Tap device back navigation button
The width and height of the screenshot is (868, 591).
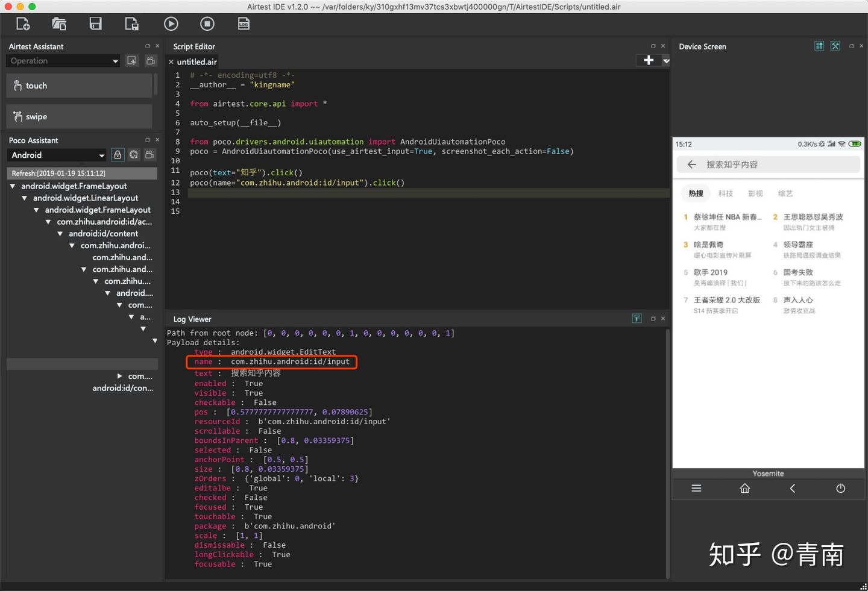pyautogui.click(x=793, y=489)
